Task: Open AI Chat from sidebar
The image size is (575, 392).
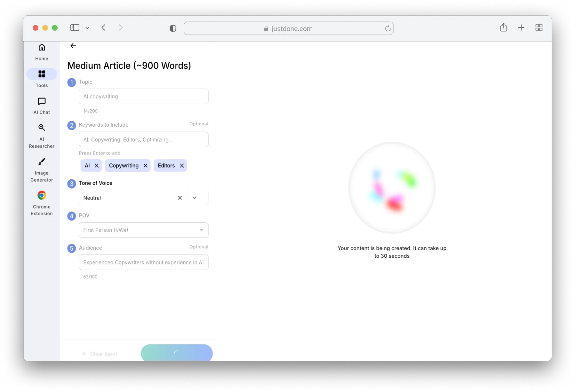Action: [x=42, y=106]
